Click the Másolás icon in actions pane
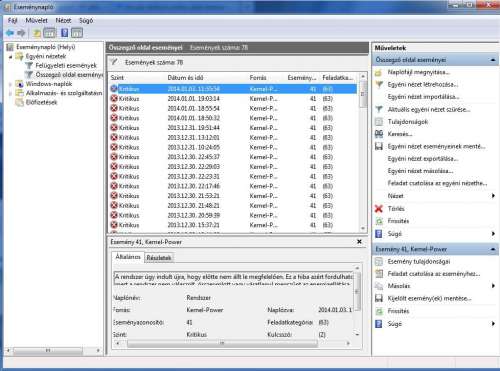Screen dimensions: 500x371 coord(379,286)
